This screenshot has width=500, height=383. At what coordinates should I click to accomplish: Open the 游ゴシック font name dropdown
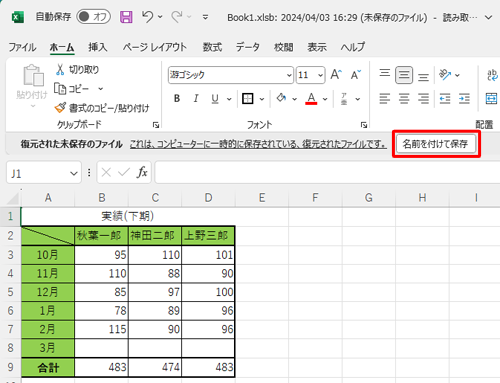pyautogui.click(x=289, y=75)
